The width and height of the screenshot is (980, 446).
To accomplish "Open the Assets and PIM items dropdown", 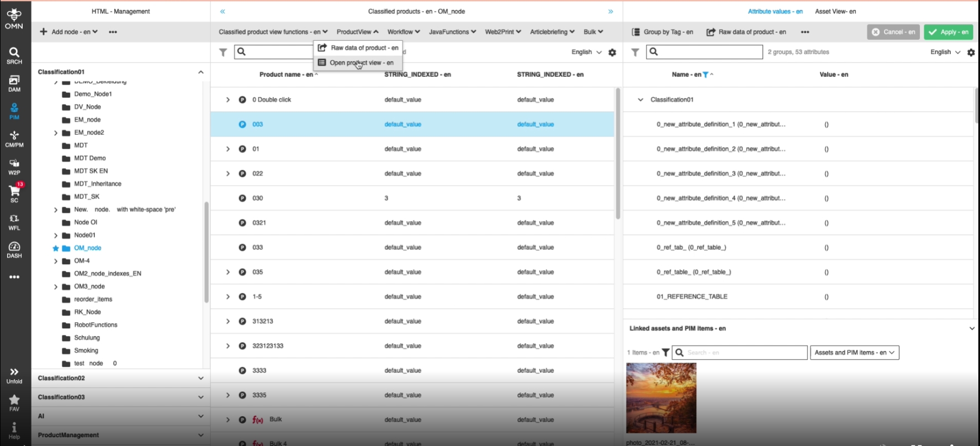I will [x=854, y=353].
